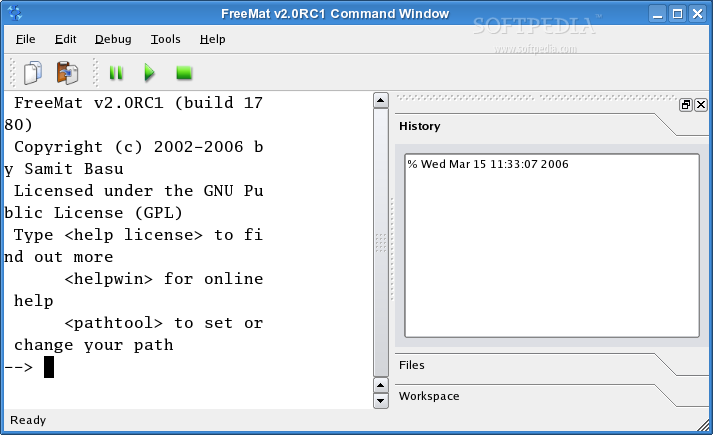Screen dimensions: 713x435
Task: Click the Paste clipboard toolbar icon
Action: coord(67,73)
